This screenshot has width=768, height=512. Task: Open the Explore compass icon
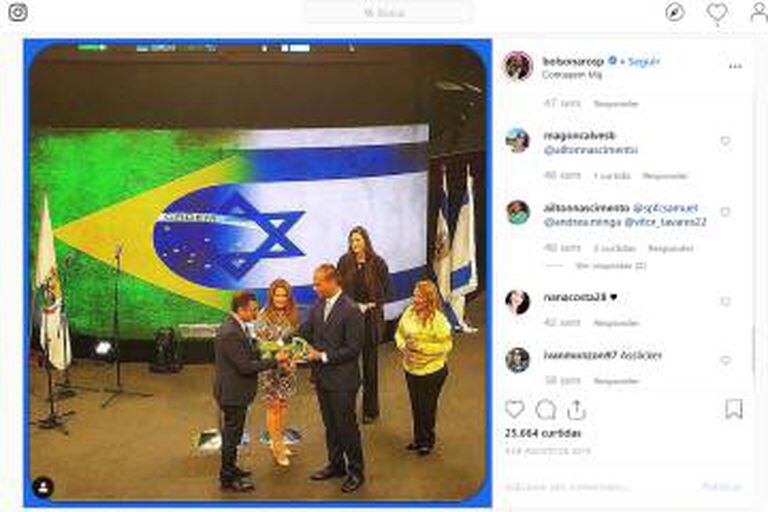coord(674,12)
